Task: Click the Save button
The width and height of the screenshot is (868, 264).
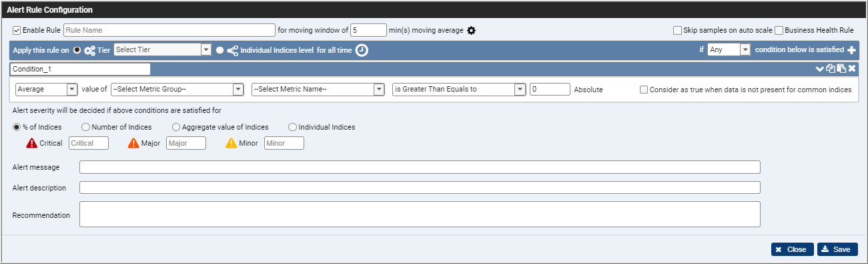Action: (x=837, y=249)
